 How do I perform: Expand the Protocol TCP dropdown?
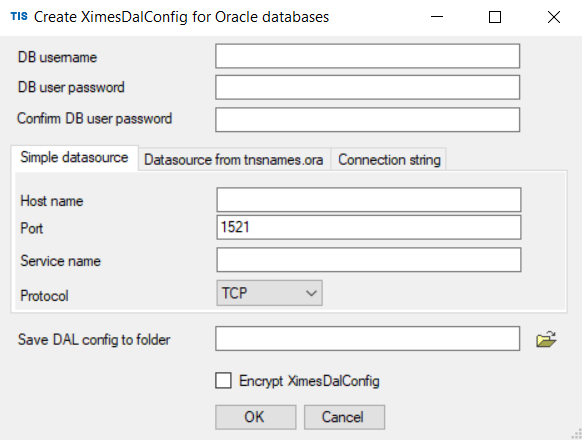click(269, 293)
